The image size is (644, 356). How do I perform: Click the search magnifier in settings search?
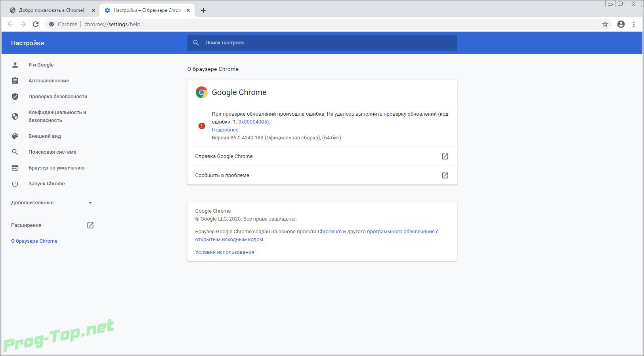click(196, 43)
